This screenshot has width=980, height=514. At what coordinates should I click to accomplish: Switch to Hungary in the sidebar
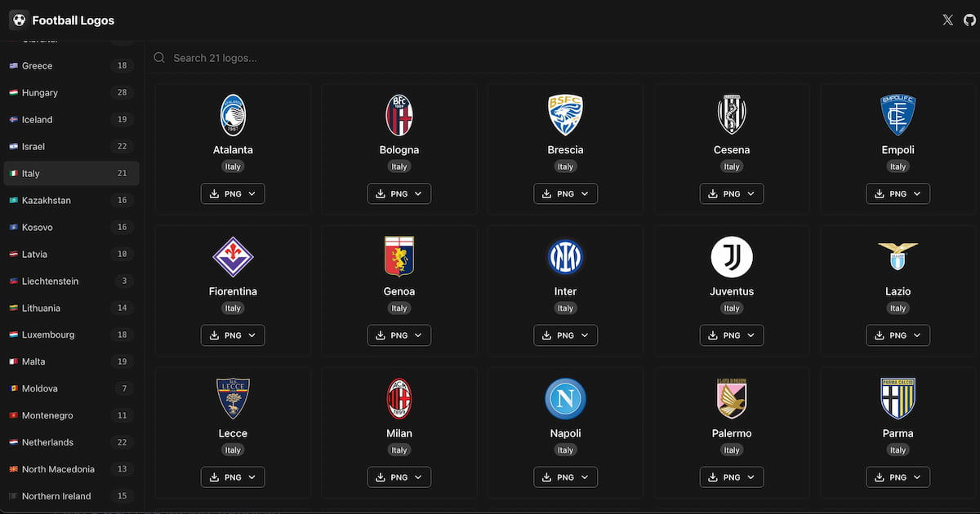tap(40, 92)
